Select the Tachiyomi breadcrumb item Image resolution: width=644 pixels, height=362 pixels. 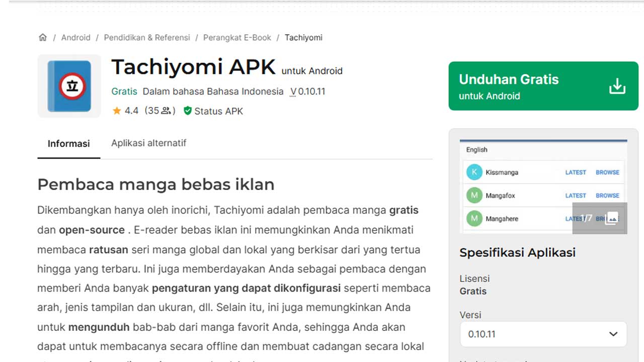(x=303, y=38)
